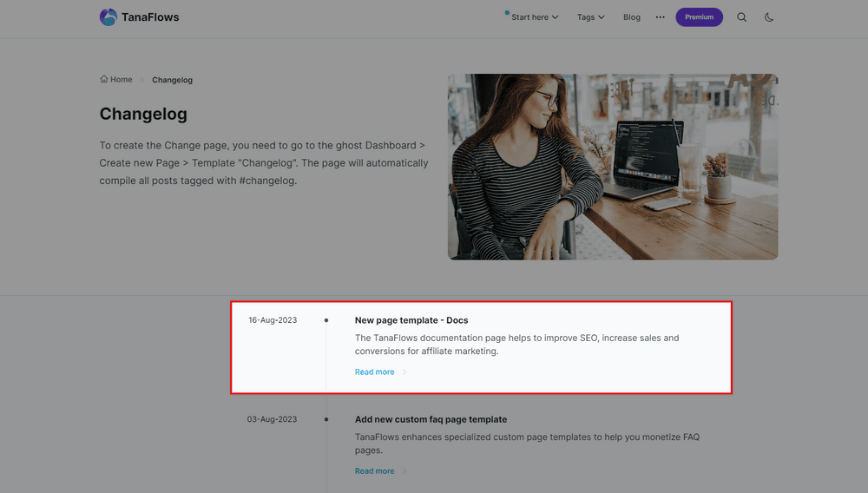
Task: Click the changelog intro paragraph
Action: coord(264,162)
